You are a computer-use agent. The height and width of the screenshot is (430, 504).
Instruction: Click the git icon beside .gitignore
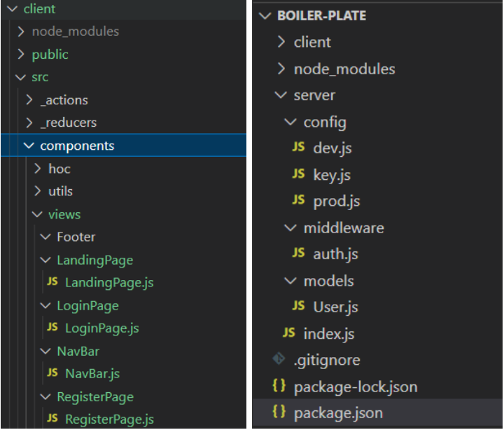(279, 359)
